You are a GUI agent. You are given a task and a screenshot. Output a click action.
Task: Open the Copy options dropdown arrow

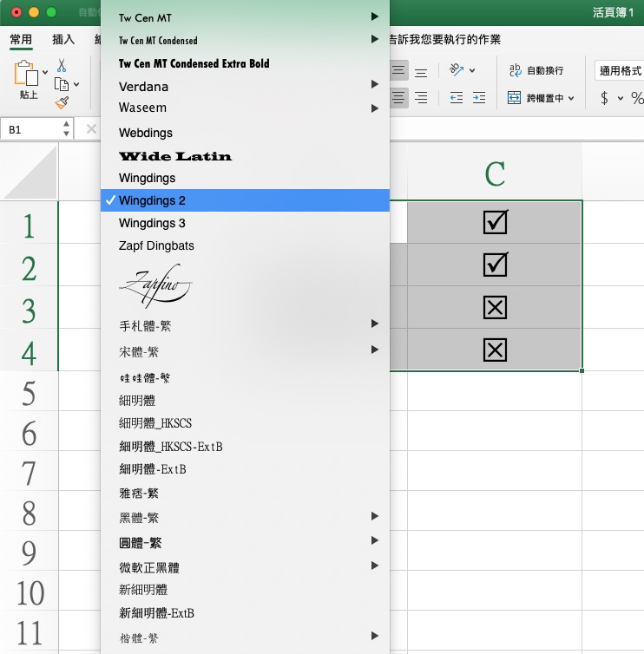[76, 84]
